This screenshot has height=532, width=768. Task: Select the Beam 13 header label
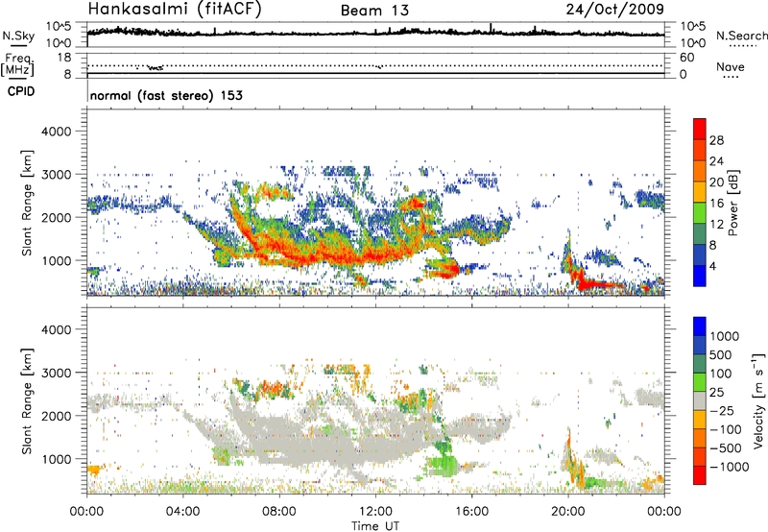coord(374,11)
